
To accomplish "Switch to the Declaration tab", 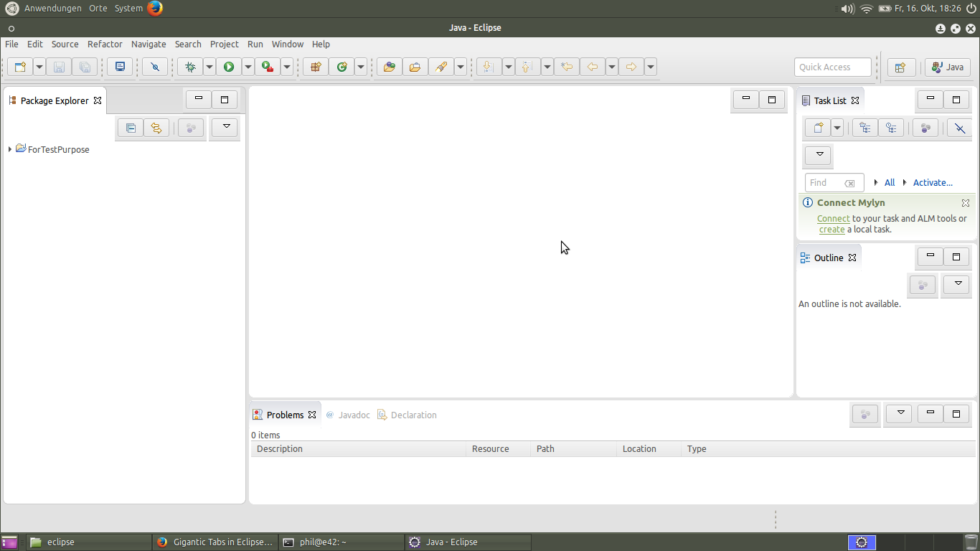I will click(407, 415).
